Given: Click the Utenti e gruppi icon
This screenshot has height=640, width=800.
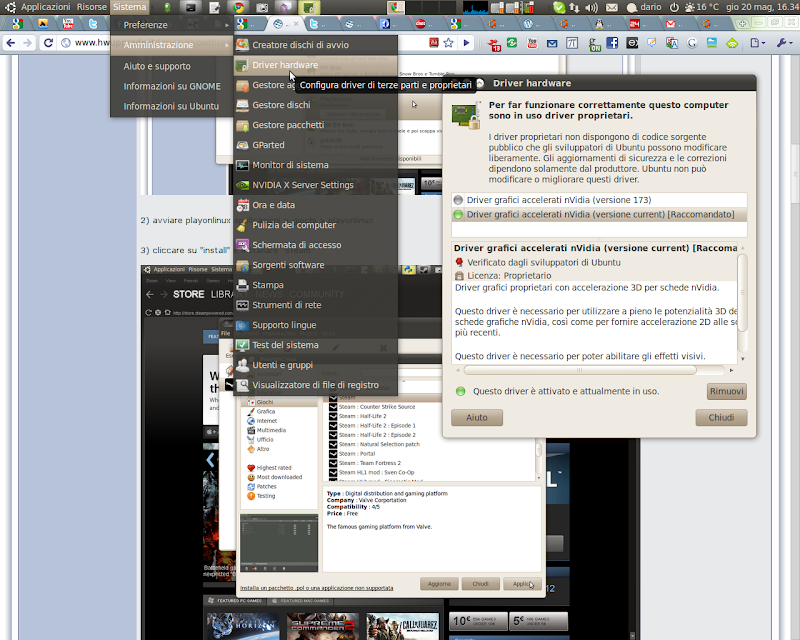Looking at the screenshot, I should [243, 365].
